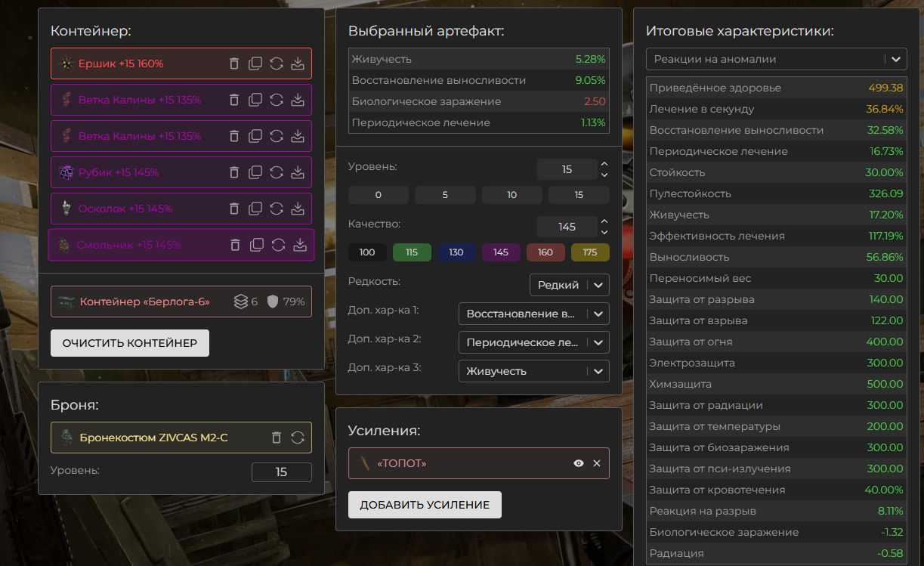Click the armor Уровень input field
This screenshot has height=566, width=924.
tap(281, 472)
